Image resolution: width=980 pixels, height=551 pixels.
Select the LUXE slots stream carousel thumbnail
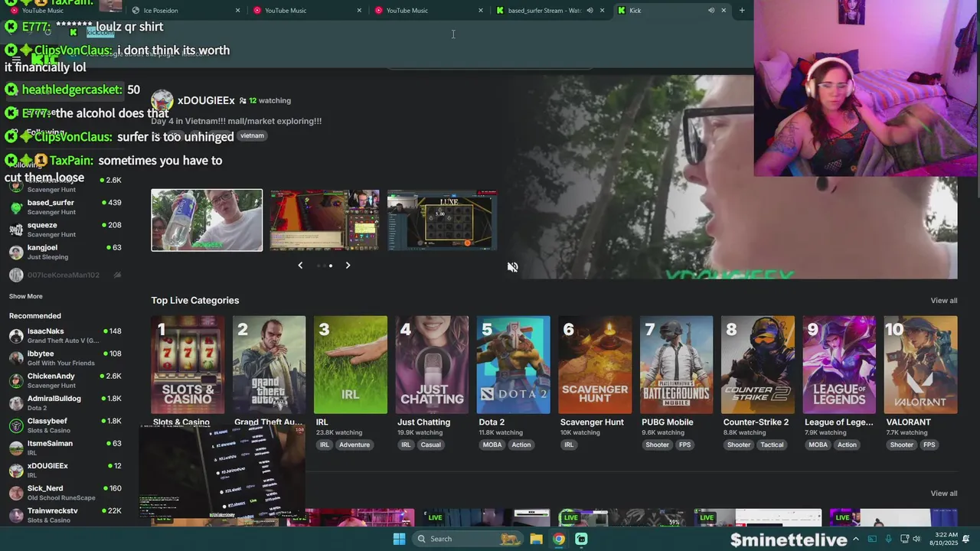pos(442,220)
